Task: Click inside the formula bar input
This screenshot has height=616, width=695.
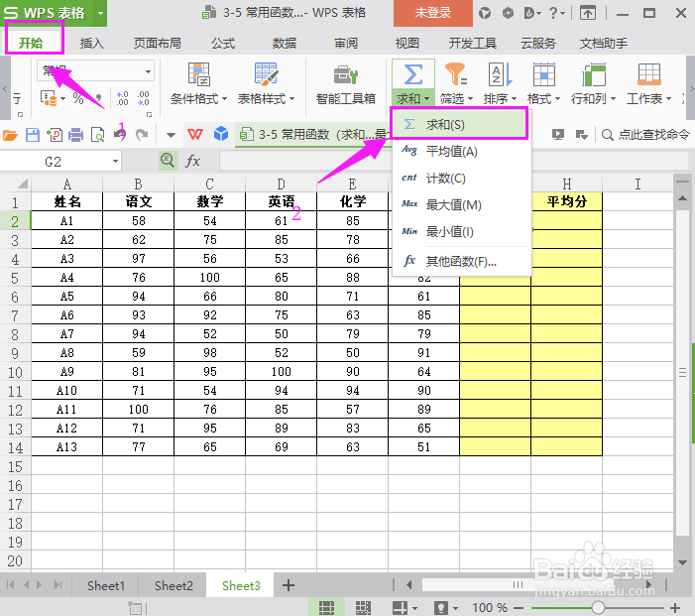Action: point(453,161)
